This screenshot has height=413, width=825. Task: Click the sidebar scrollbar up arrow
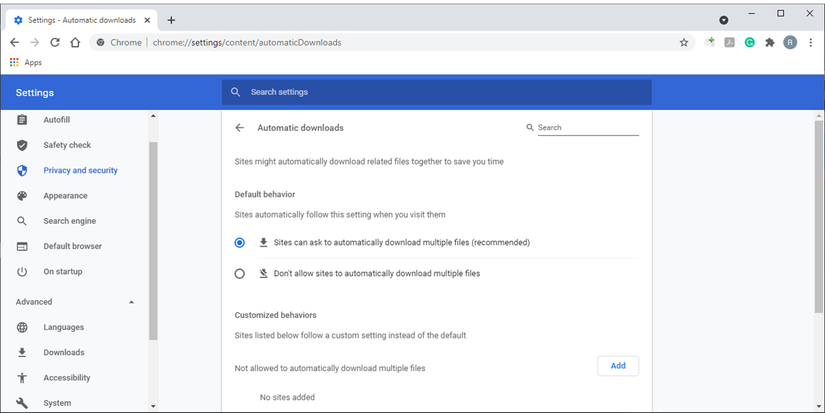[153, 116]
